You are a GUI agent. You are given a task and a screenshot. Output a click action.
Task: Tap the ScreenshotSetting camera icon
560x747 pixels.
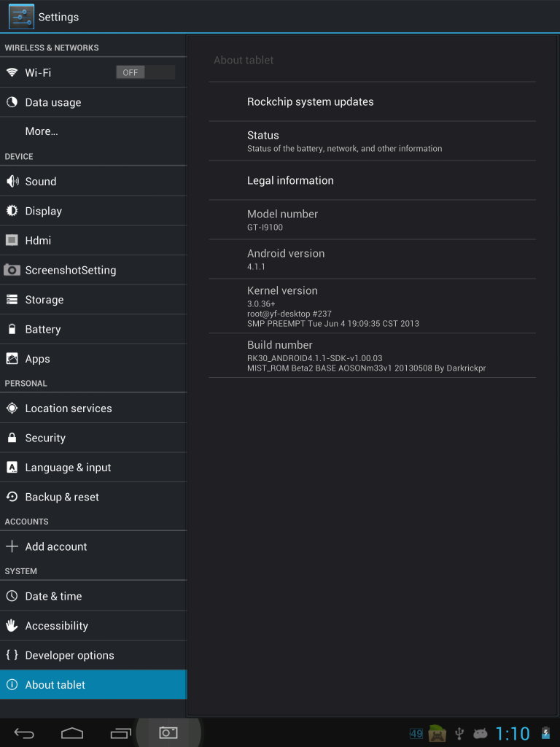coord(12,270)
